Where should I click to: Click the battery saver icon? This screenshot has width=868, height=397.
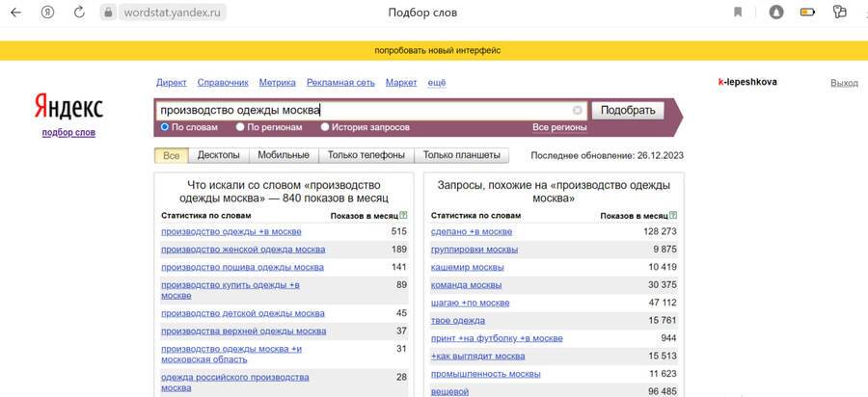(x=807, y=13)
